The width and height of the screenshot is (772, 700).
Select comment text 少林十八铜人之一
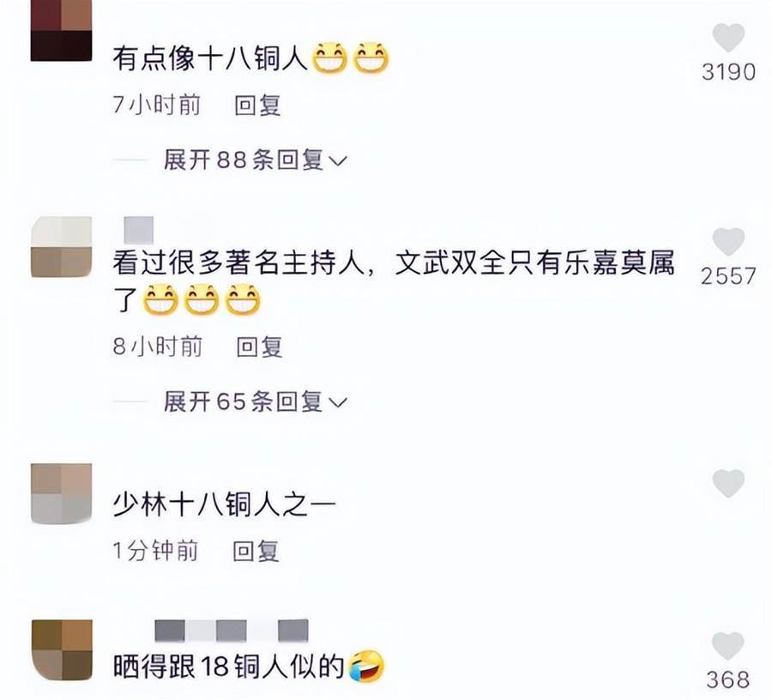pos(225,504)
